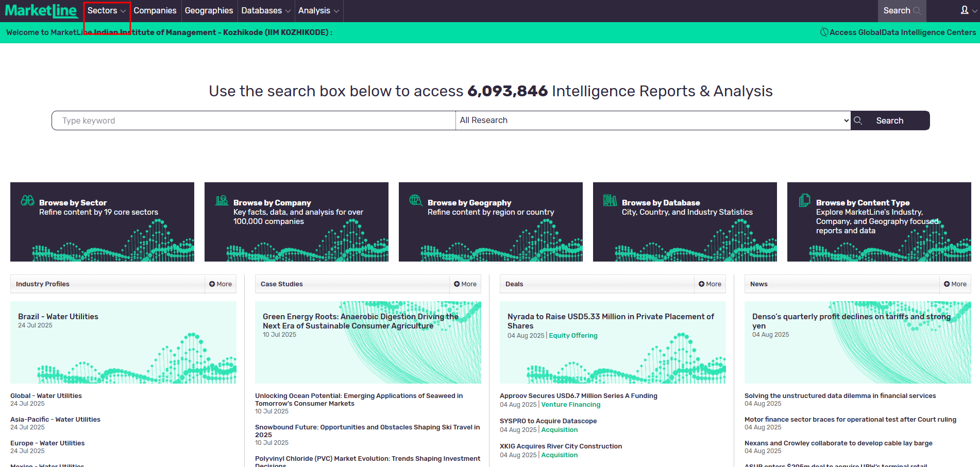Click the Browse by Company chart icon
Screen dimensions: 980x467
pyautogui.click(x=222, y=201)
